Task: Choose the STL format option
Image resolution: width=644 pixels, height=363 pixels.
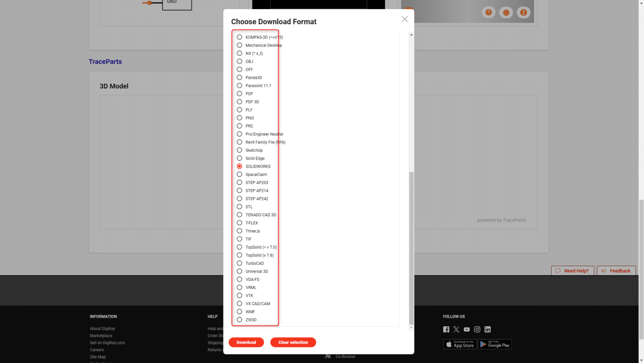Action: [239, 207]
